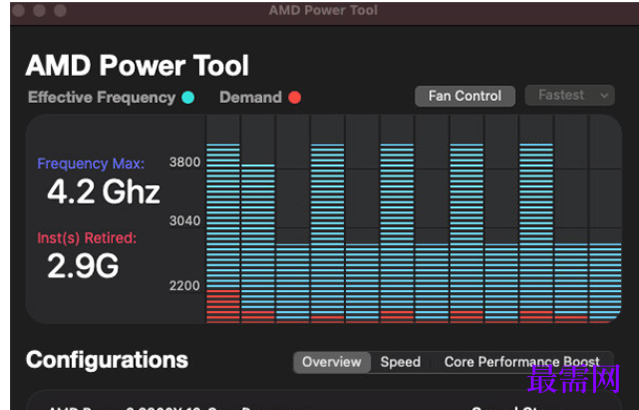This screenshot has height=410, width=639.
Task: Switch to the Speed tab
Action: pos(400,362)
